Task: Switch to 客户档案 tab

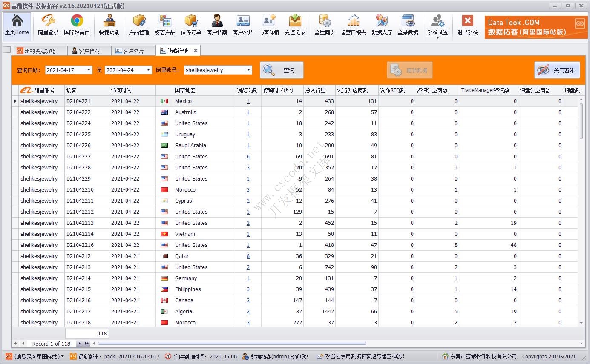Action: [89, 51]
